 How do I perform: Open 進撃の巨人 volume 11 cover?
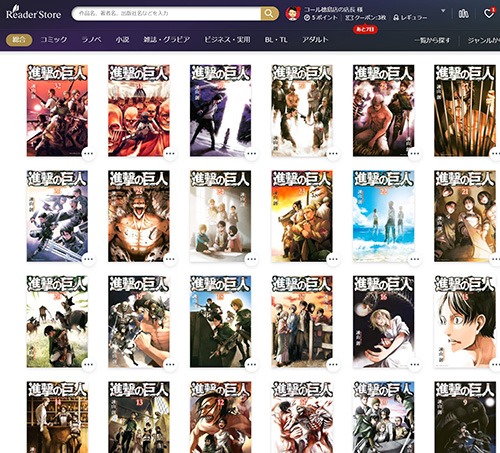(x=302, y=417)
